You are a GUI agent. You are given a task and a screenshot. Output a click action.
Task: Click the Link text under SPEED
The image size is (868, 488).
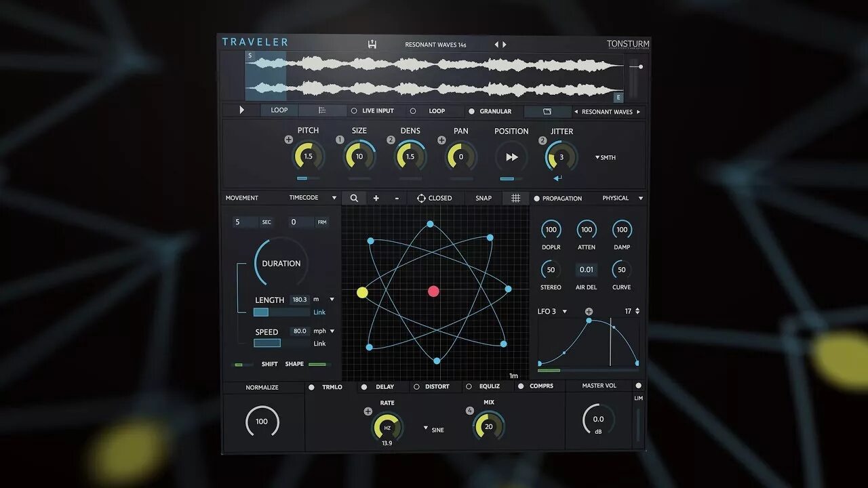[x=319, y=344]
